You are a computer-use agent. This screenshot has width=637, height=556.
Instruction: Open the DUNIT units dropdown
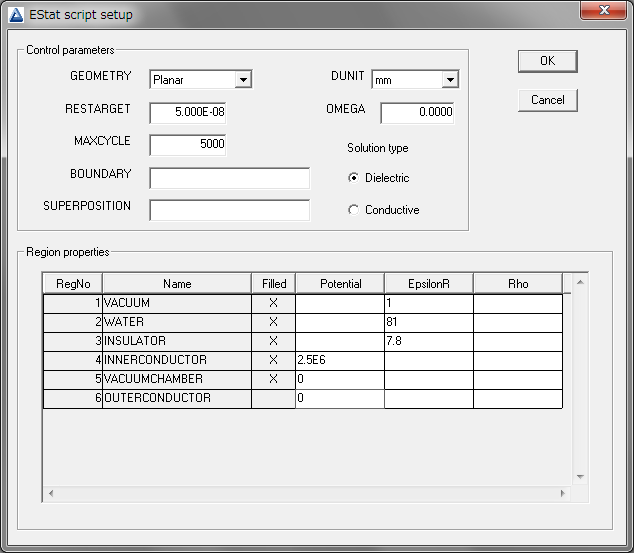coord(449,80)
